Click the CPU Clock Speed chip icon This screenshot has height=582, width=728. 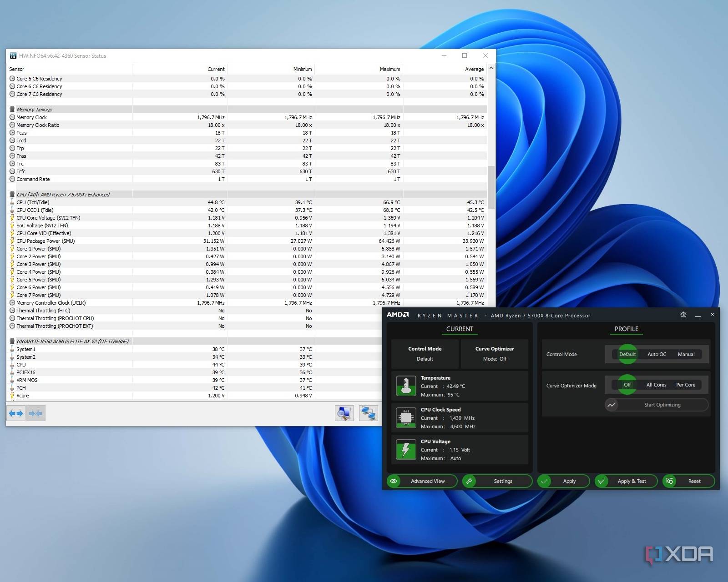click(x=405, y=418)
